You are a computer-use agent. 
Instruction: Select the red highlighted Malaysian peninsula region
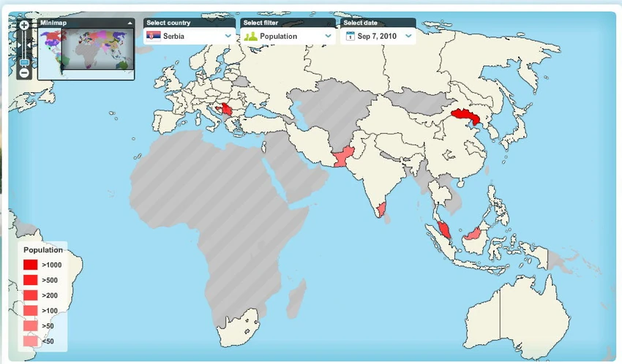[444, 230]
